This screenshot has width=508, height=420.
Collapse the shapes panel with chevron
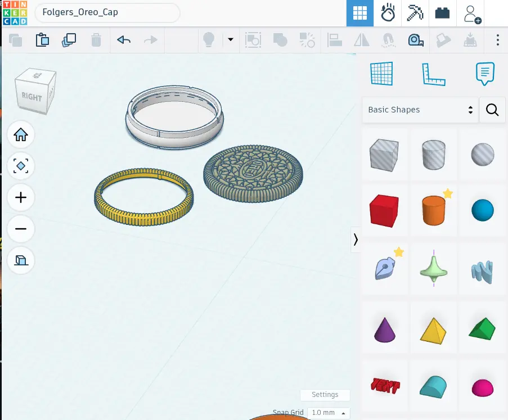tap(356, 240)
